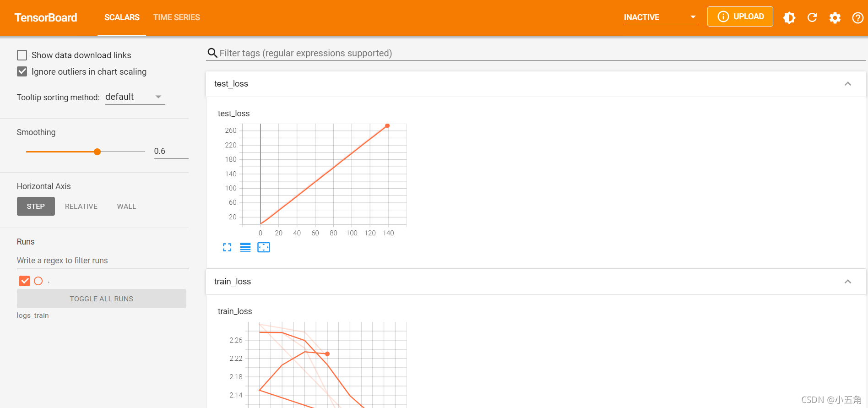Click TOGGLE ALL RUNS button

point(102,299)
